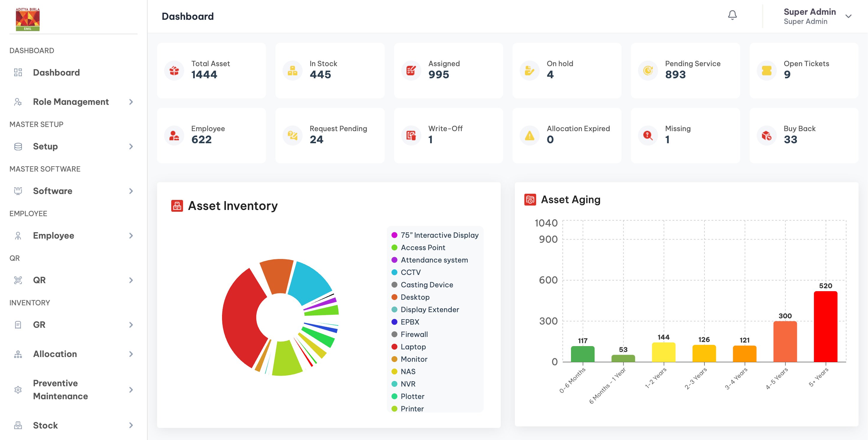The image size is (868, 440).
Task: Click the Super Admin profile name
Action: (x=809, y=12)
